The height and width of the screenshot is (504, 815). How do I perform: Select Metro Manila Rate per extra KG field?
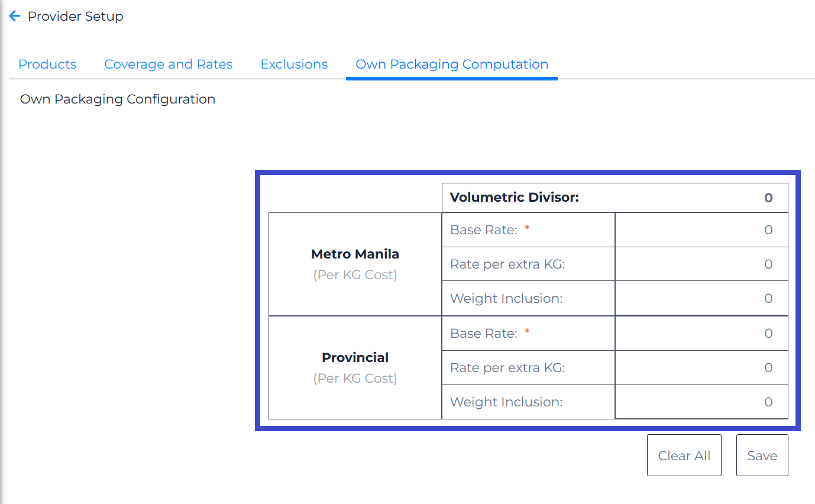pos(701,264)
